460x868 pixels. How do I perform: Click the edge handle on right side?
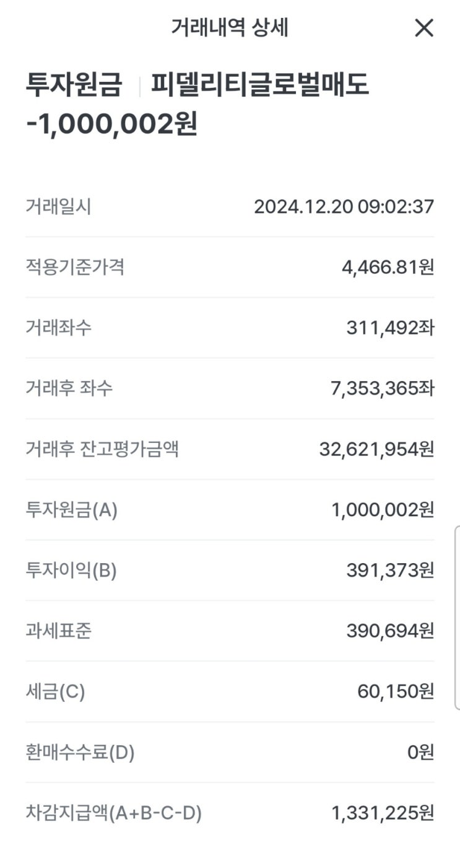click(x=457, y=617)
